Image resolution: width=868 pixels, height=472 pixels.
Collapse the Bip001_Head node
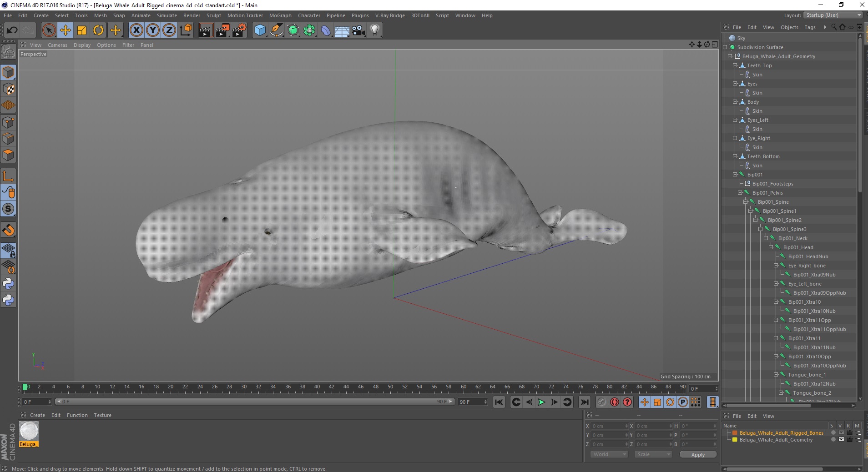771,247
